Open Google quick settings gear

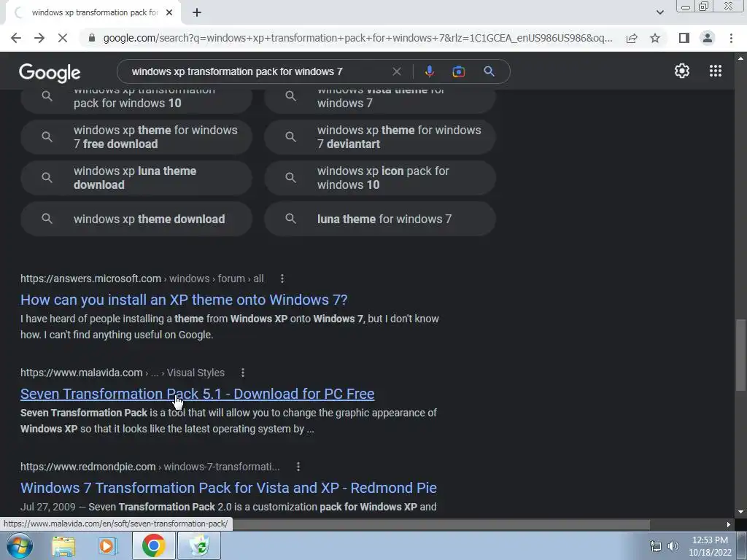pyautogui.click(x=682, y=71)
